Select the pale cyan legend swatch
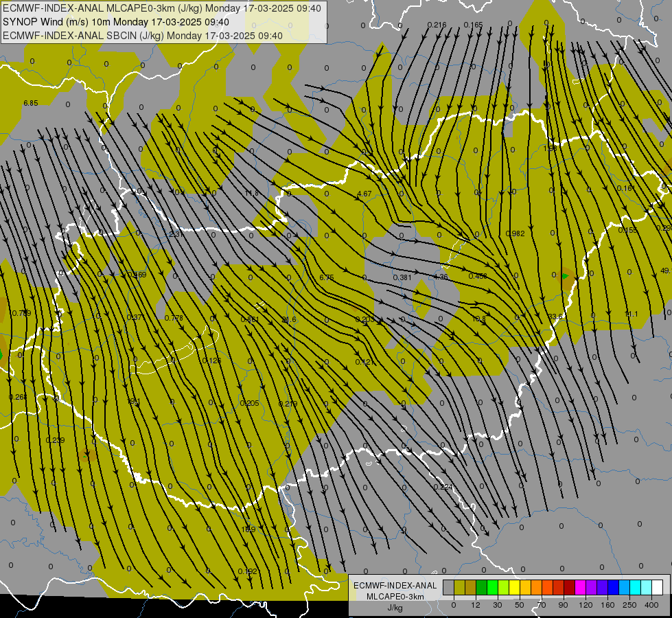Viewport: 672px width, 618px height. [647, 587]
